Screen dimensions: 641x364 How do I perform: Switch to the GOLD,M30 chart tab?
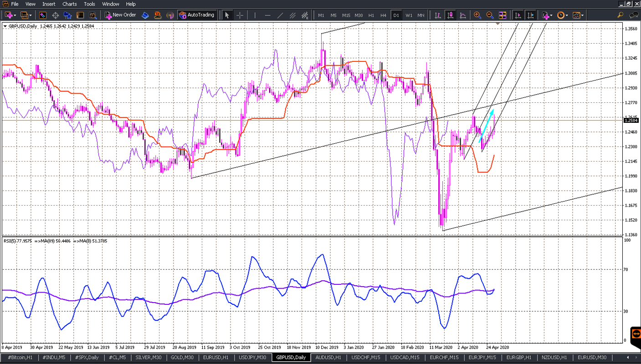click(182, 358)
